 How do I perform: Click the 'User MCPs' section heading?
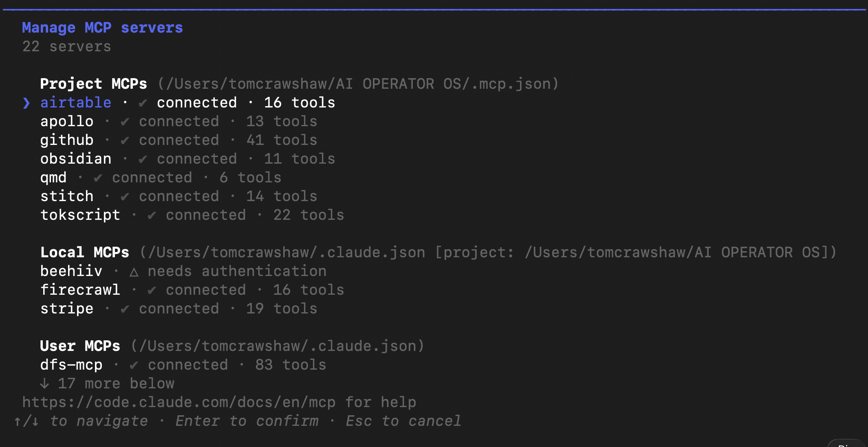tap(80, 346)
